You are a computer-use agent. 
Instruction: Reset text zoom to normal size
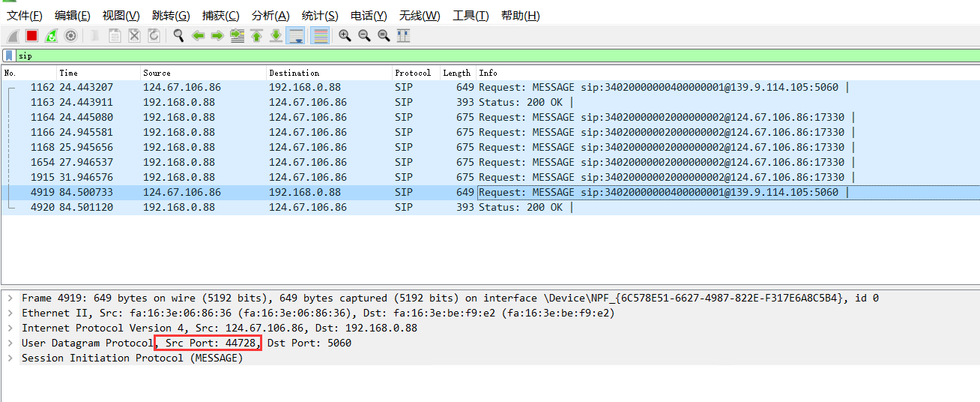click(384, 35)
